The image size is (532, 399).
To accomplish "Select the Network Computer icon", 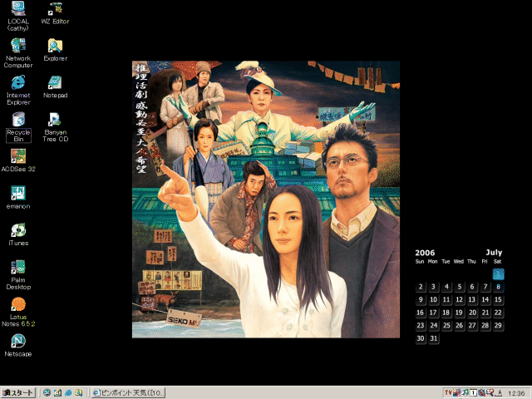I will [18, 46].
